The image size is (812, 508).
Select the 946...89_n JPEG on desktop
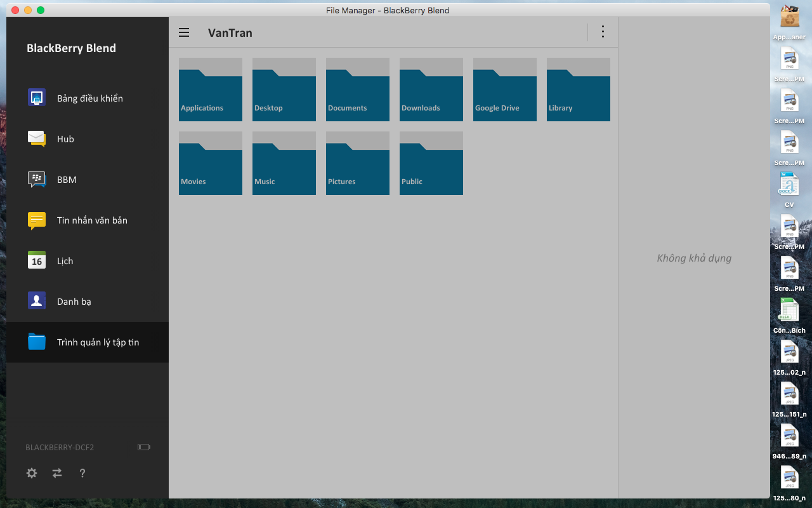(x=789, y=441)
